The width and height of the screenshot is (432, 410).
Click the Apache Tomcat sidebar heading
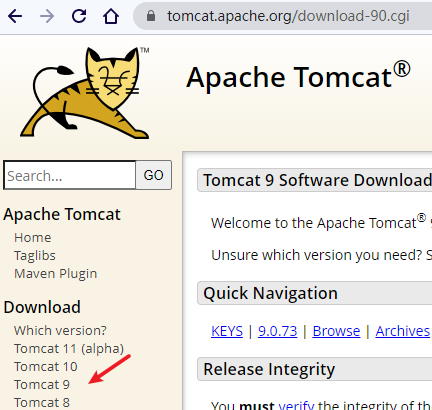62,214
